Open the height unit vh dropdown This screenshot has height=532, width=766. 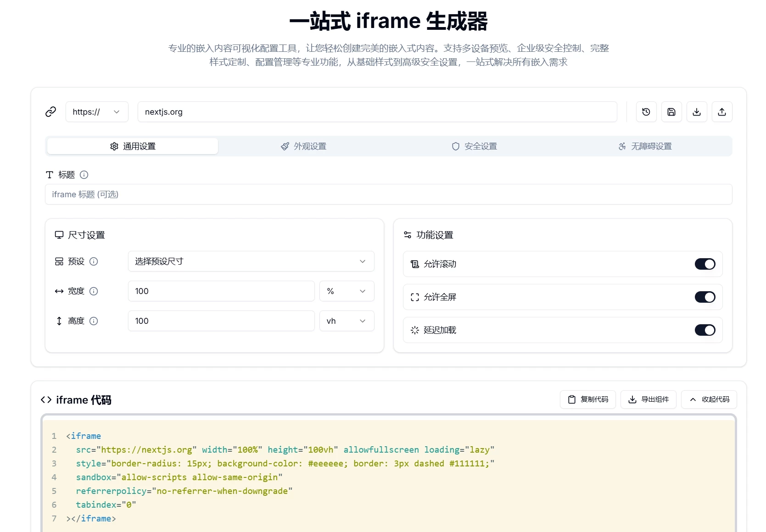[347, 321]
